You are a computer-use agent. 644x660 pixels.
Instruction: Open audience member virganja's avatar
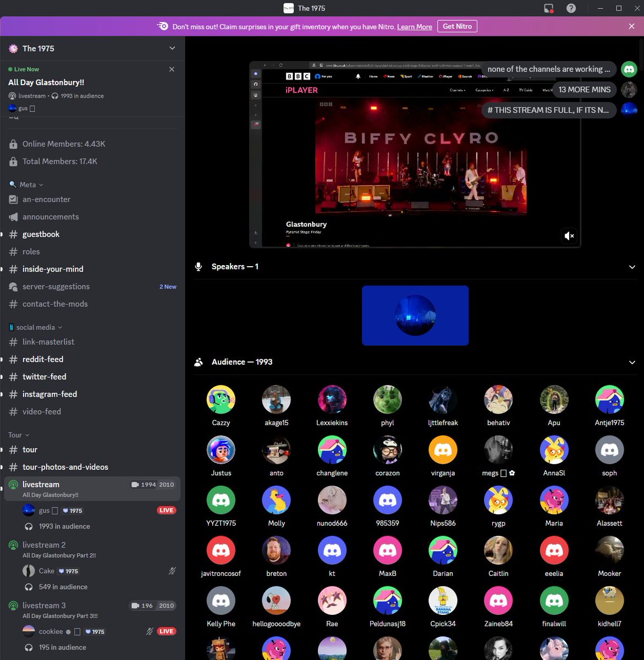pyautogui.click(x=443, y=450)
